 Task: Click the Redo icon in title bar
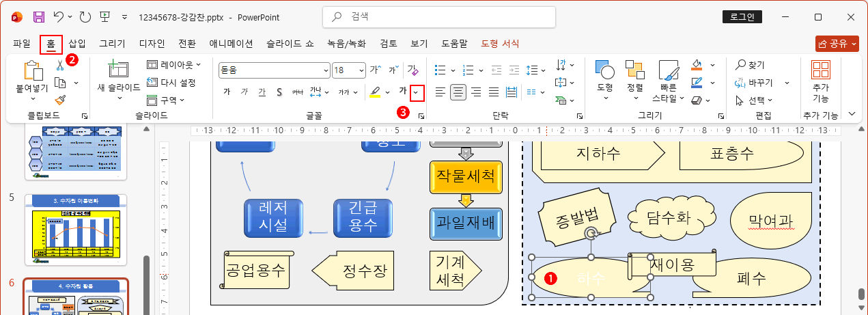coord(85,16)
